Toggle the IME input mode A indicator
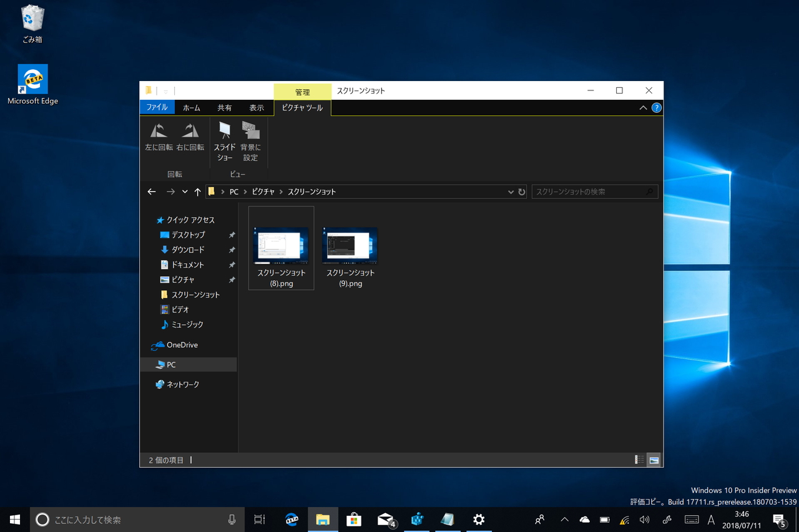The image size is (799, 532). click(x=711, y=520)
